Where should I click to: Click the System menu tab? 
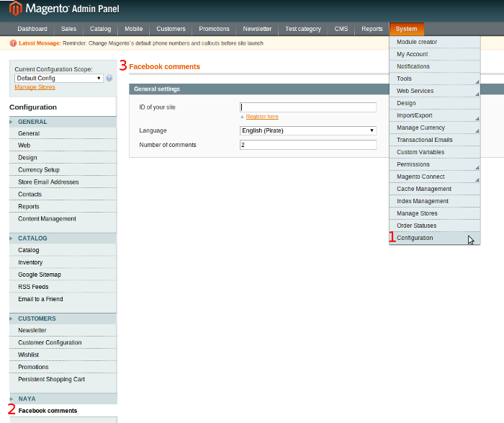pyautogui.click(x=407, y=29)
